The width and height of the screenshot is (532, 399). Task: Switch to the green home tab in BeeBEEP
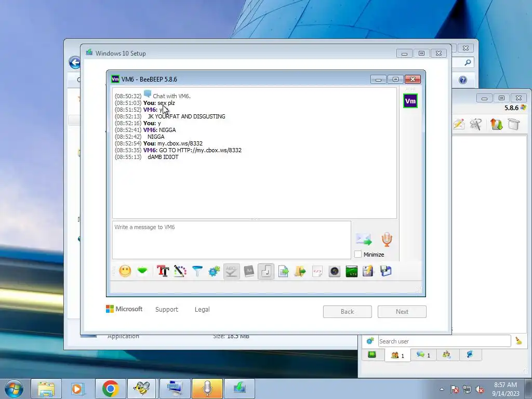(372, 355)
